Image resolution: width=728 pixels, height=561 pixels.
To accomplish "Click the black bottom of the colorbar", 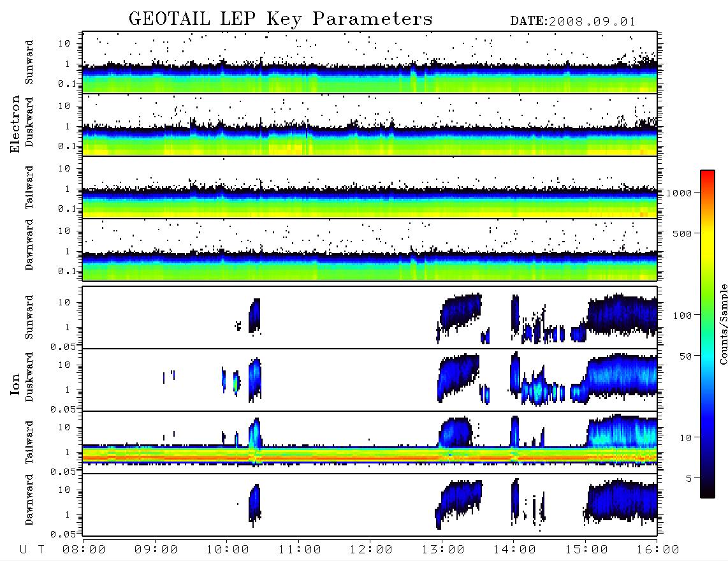I will [708, 492].
